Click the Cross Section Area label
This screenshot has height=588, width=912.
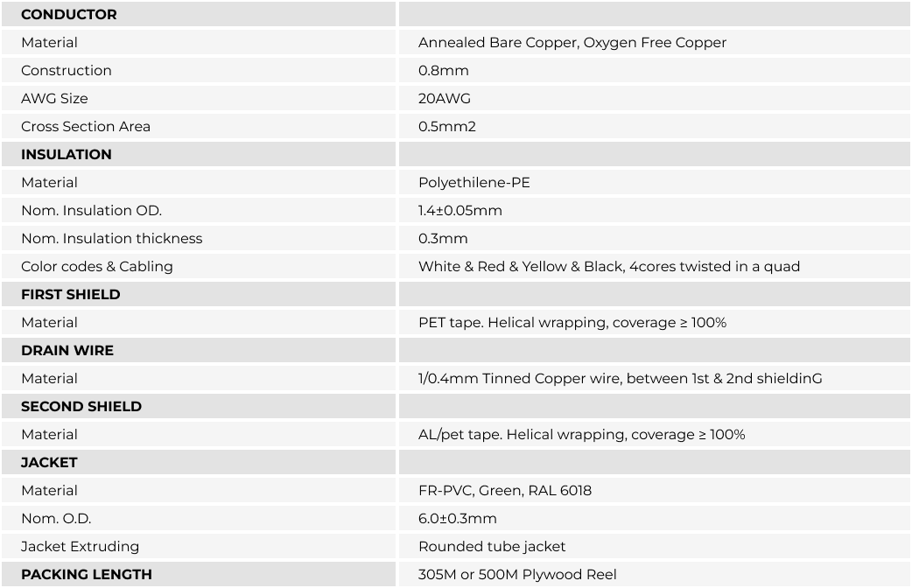pyautogui.click(x=86, y=126)
